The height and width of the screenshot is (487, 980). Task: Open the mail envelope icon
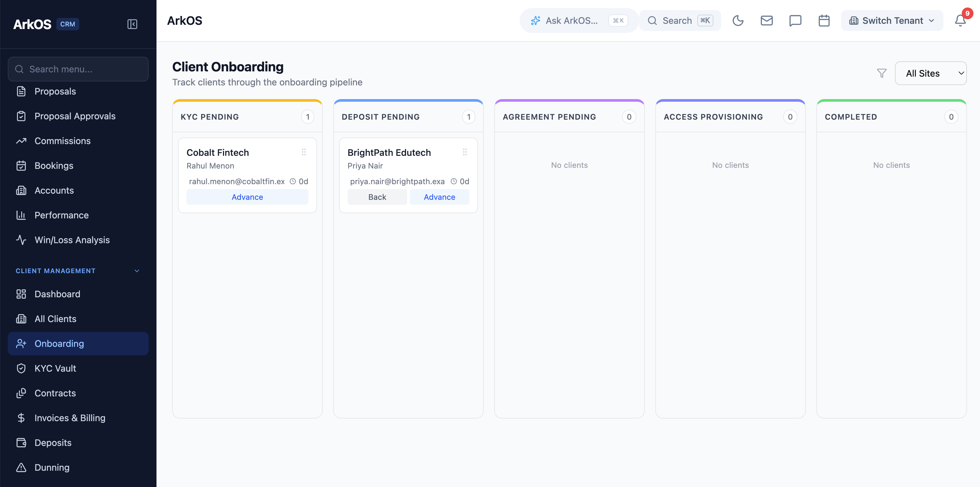766,21
